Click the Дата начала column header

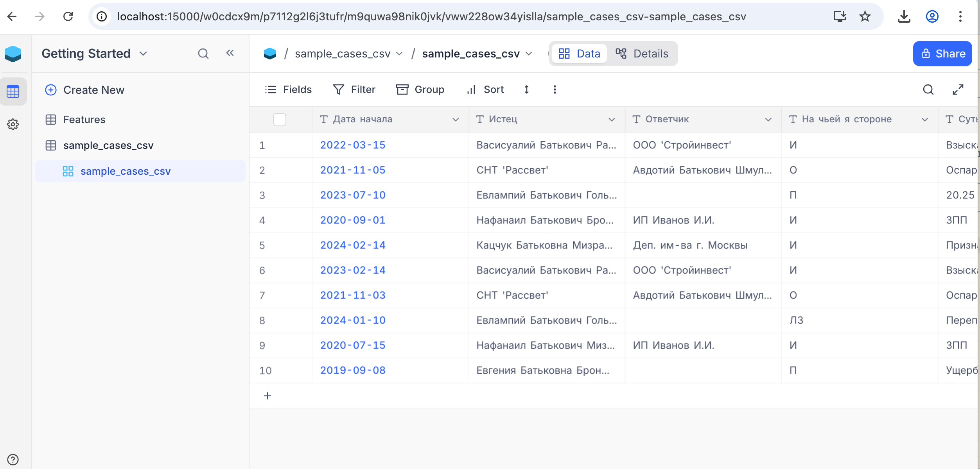tap(390, 119)
